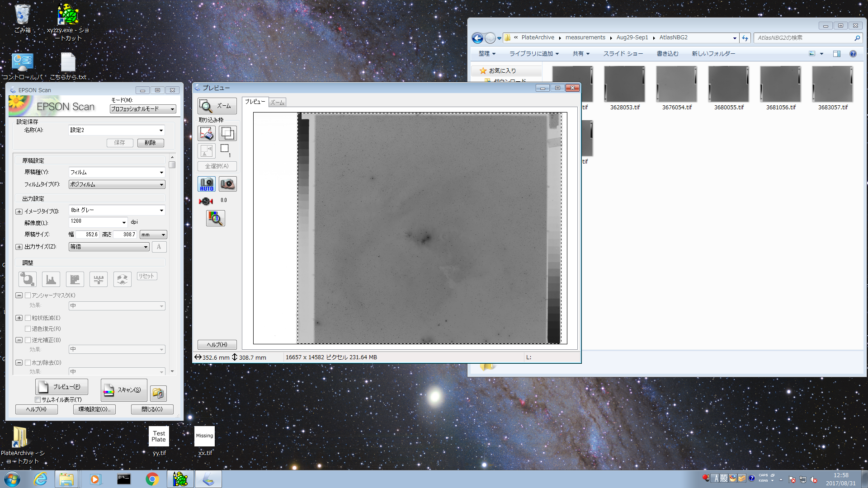Open the mm units dropdown

[x=153, y=235]
